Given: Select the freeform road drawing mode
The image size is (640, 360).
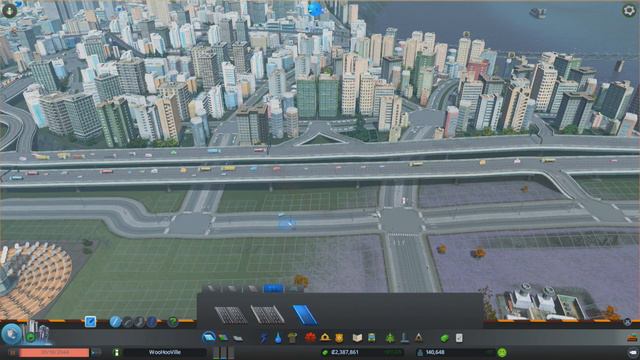Looking at the screenshot, I should (x=140, y=322).
